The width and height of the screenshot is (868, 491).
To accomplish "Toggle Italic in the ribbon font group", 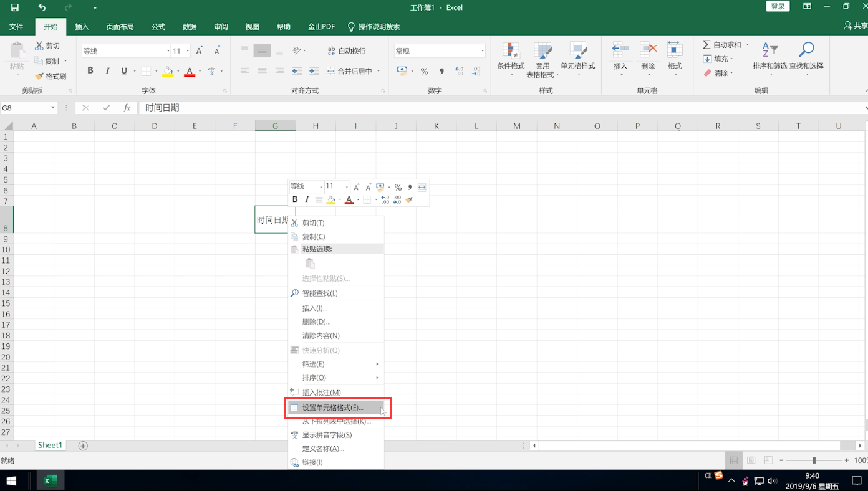I will click(x=107, y=71).
